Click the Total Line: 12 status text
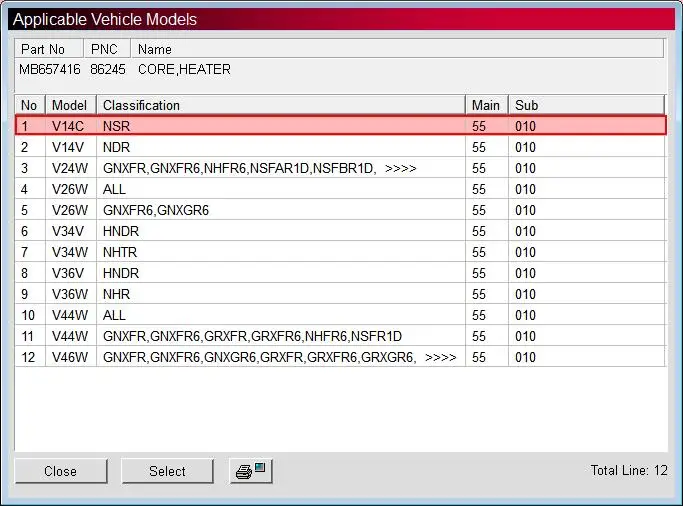Viewport: 683px width, 506px height. pos(629,470)
